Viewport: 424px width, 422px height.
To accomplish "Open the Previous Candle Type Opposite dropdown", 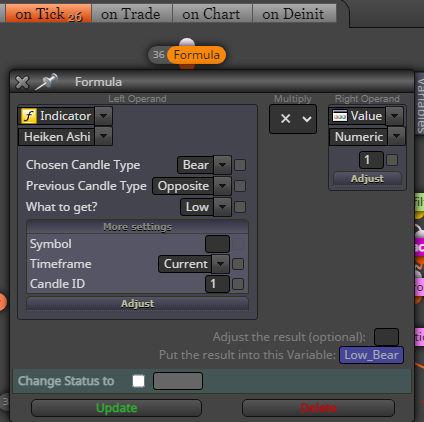I will (192, 186).
